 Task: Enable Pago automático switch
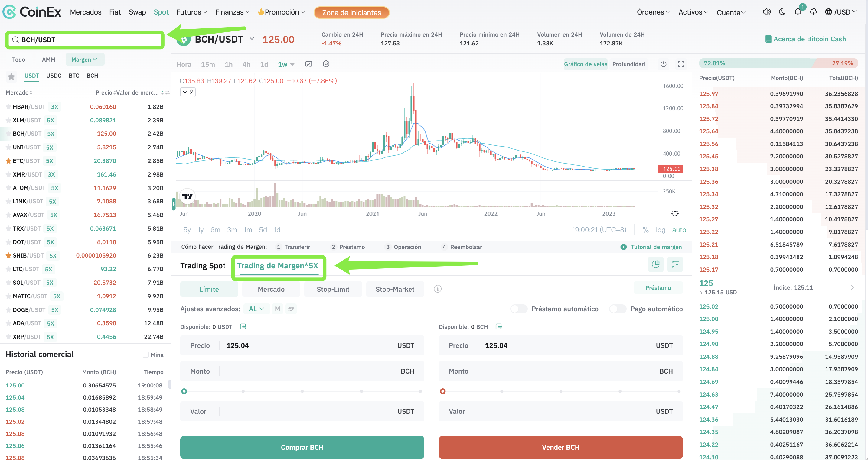click(618, 309)
